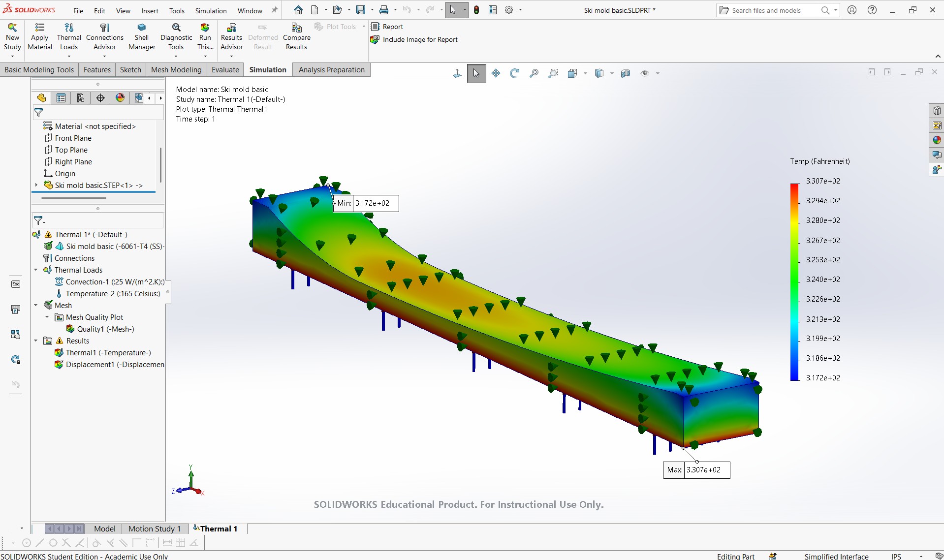Open the Save dropdown arrow

coord(372,10)
